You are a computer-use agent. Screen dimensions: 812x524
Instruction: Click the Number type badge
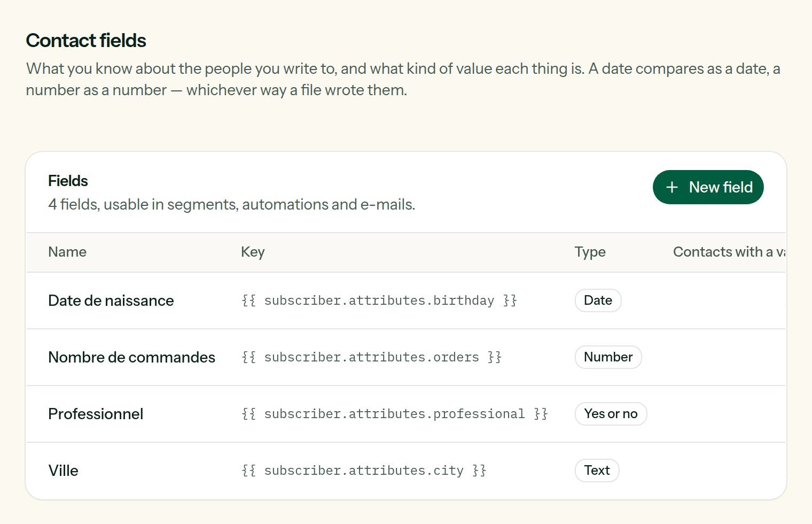(x=608, y=357)
